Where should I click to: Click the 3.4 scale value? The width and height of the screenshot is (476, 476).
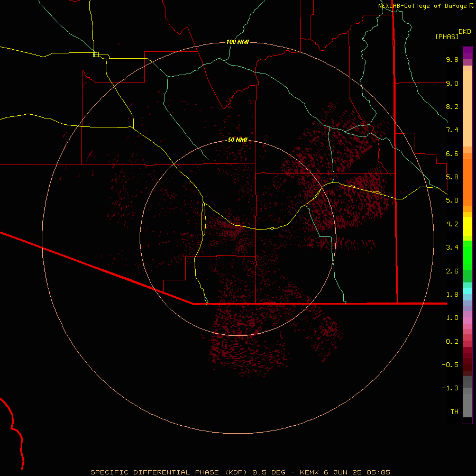pyautogui.click(x=452, y=248)
